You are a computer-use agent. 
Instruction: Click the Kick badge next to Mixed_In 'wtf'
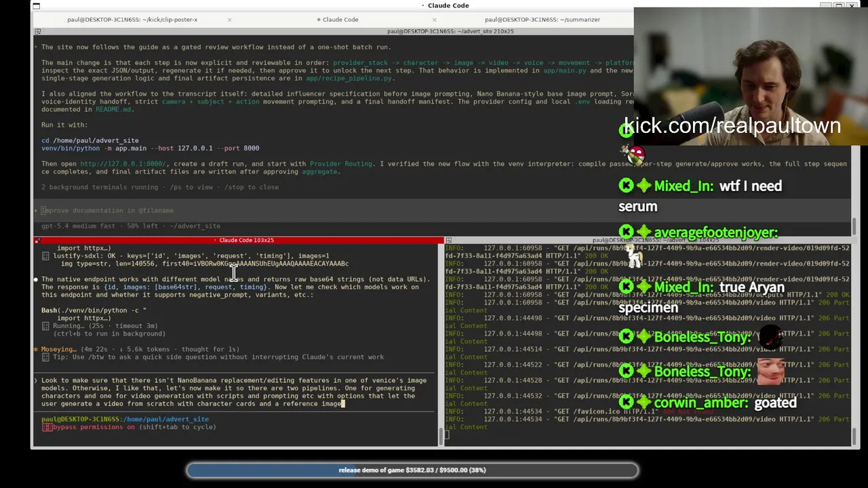[626, 186]
